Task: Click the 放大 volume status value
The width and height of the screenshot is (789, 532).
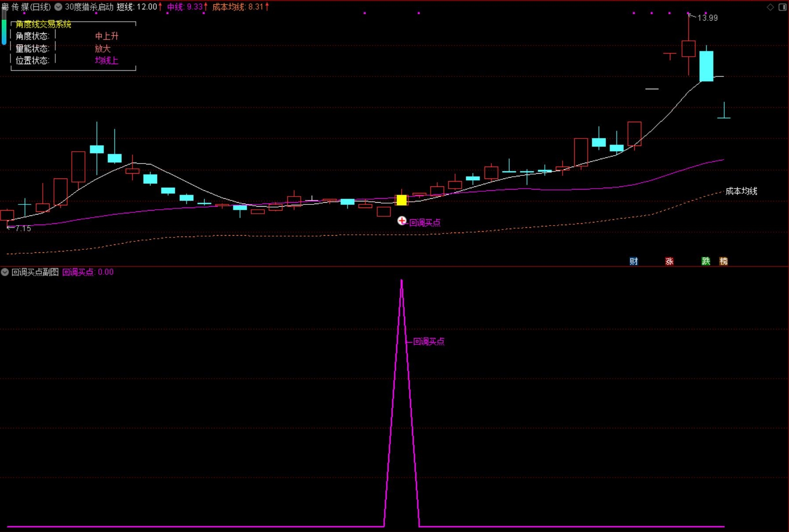Action: (x=103, y=48)
